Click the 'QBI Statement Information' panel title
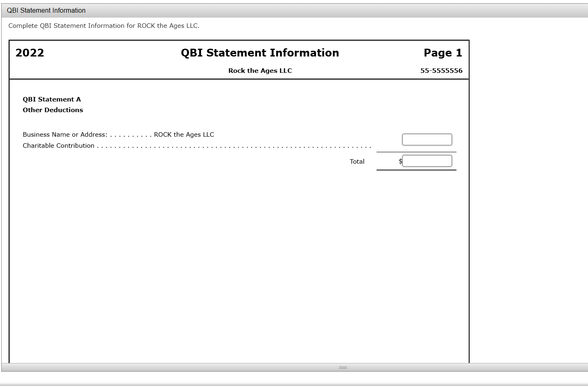The image size is (588, 388). point(46,11)
